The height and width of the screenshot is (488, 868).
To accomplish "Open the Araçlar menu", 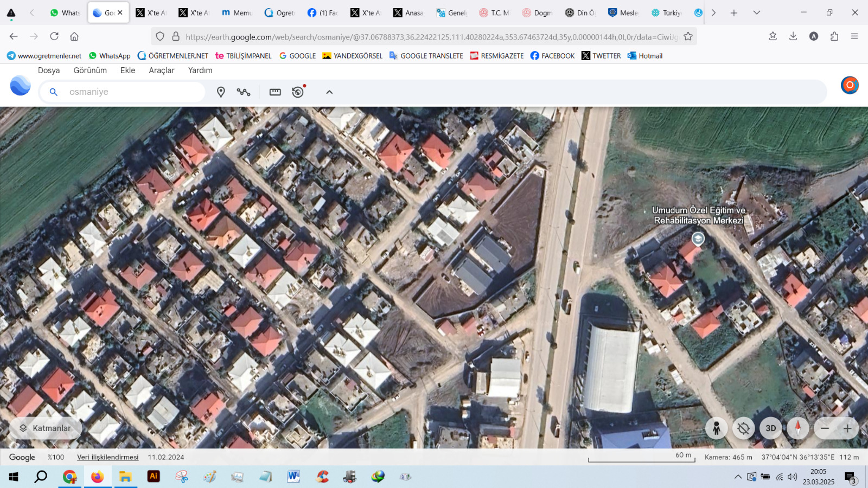I will (x=162, y=70).
